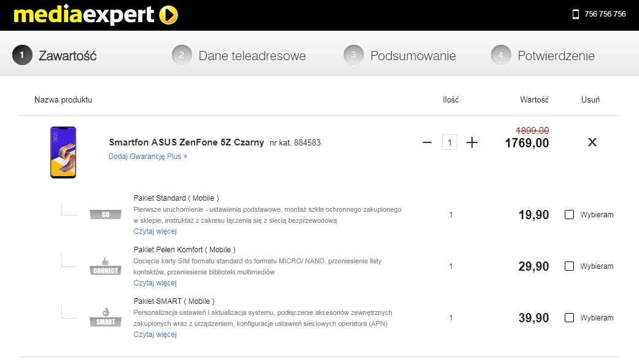Click catalog number nr kat. 884583
This screenshot has height=364, width=639.
pos(295,142)
